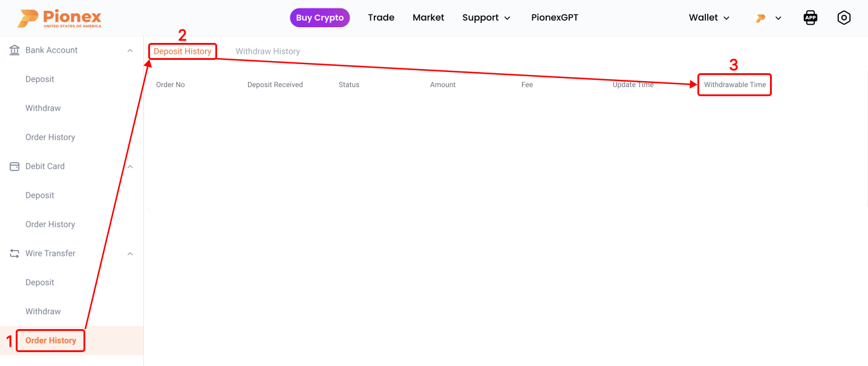The width and height of the screenshot is (868, 366).
Task: Open the APP download icon
Action: (x=810, y=18)
